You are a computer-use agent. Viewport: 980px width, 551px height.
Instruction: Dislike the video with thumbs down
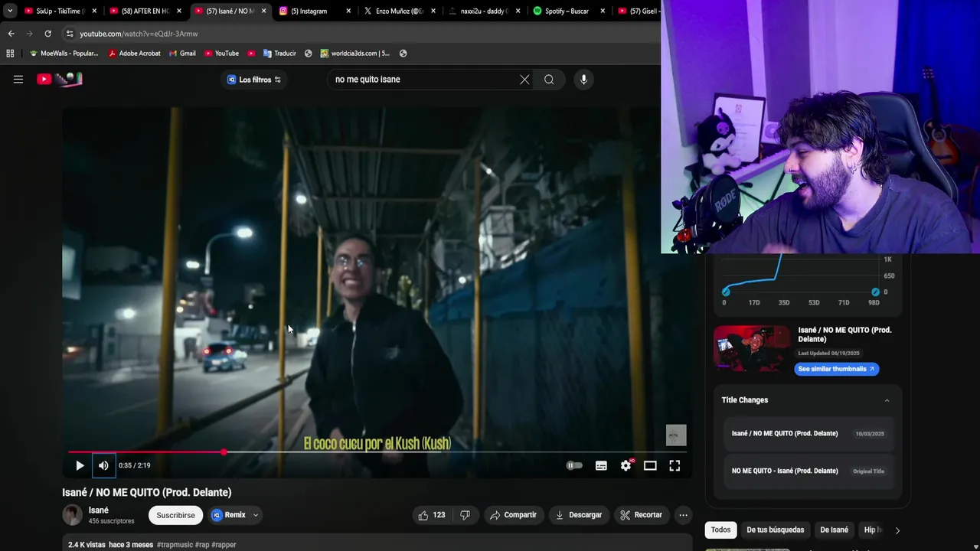point(465,515)
